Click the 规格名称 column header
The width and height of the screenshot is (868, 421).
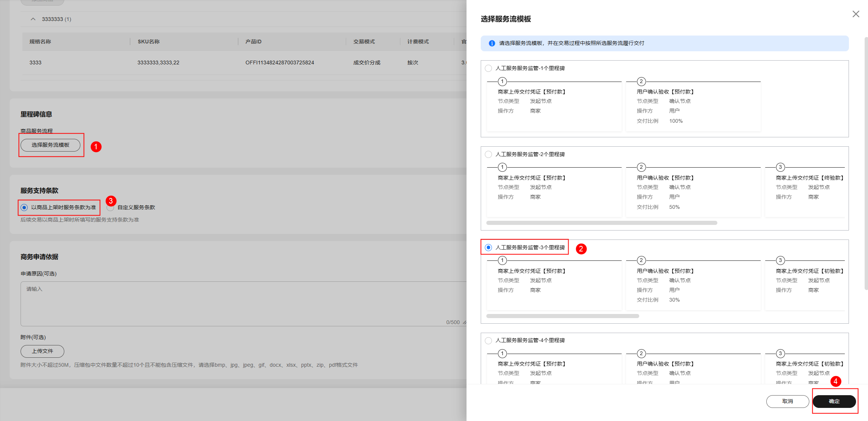tap(40, 42)
